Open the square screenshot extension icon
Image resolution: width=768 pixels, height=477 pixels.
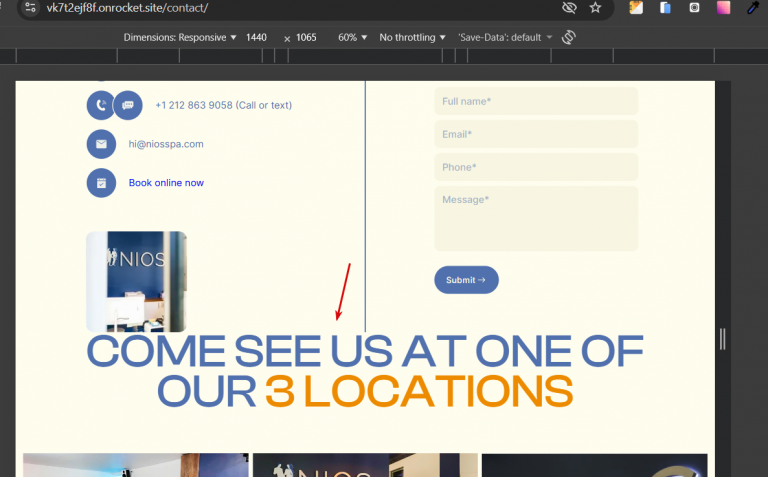(694, 7)
